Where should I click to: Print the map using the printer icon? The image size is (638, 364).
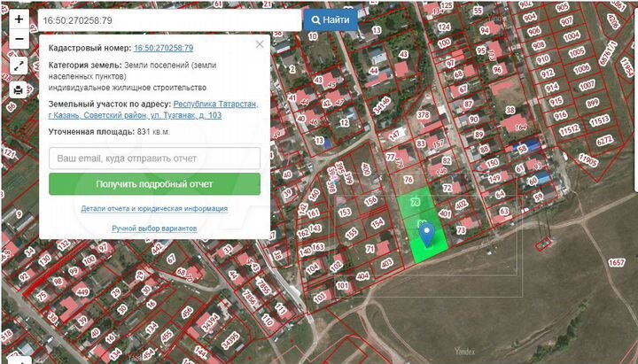[x=19, y=89]
